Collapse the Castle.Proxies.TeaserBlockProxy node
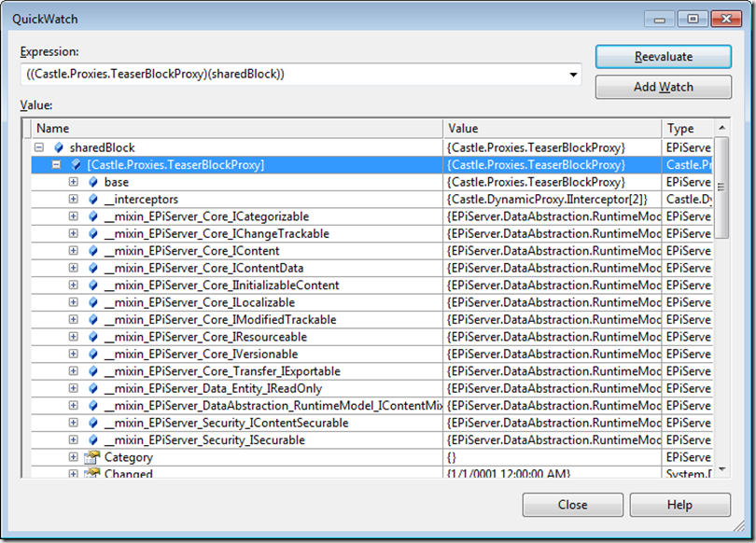The width and height of the screenshot is (756, 543). [x=56, y=164]
